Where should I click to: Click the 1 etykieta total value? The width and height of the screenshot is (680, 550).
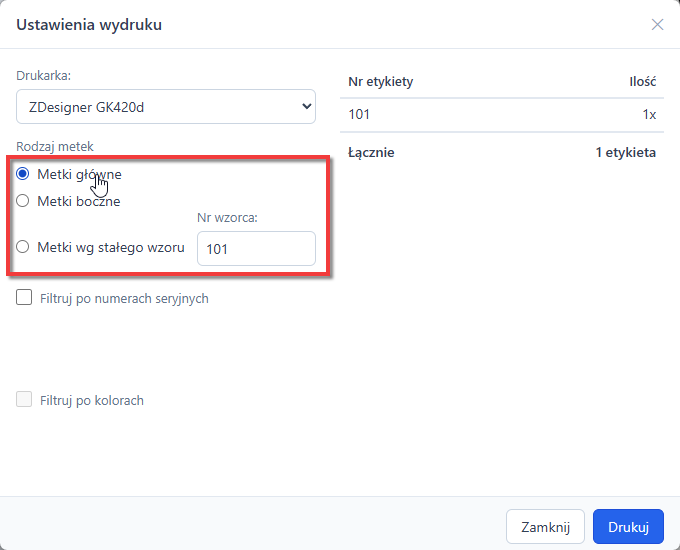coord(625,153)
